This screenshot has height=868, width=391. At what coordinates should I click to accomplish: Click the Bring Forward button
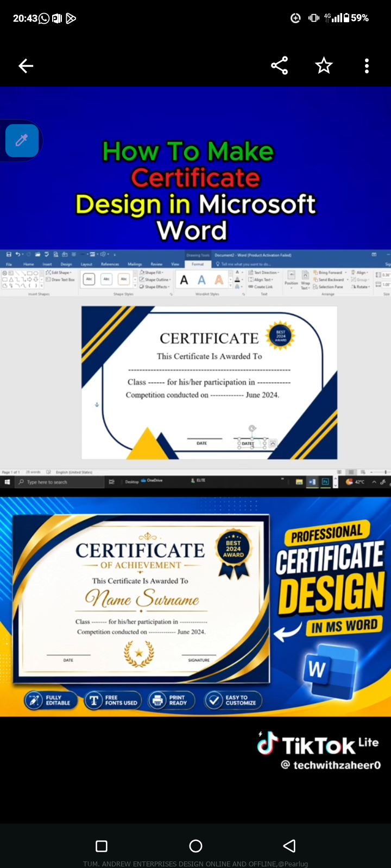coord(330,272)
